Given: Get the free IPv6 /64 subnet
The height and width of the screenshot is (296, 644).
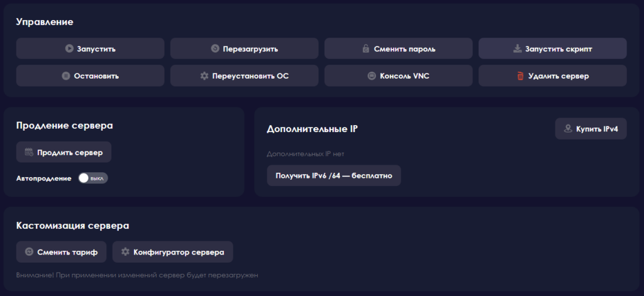Looking at the screenshot, I should tap(334, 176).
